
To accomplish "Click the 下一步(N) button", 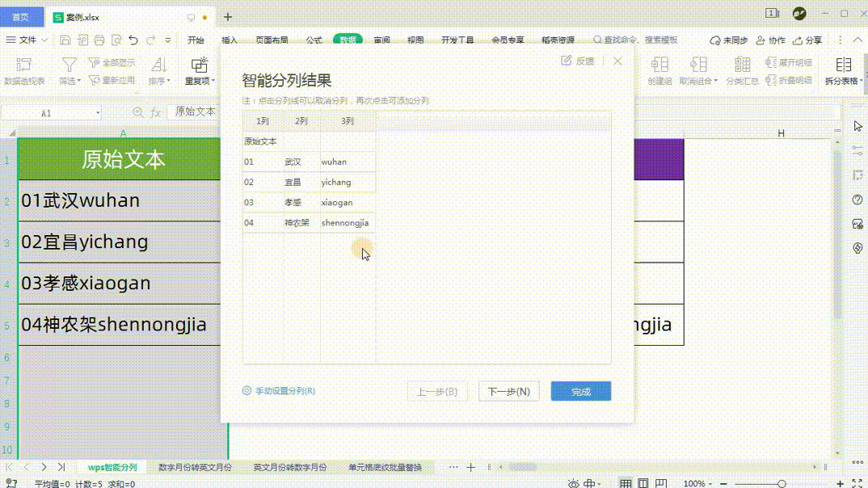I will pyautogui.click(x=508, y=392).
